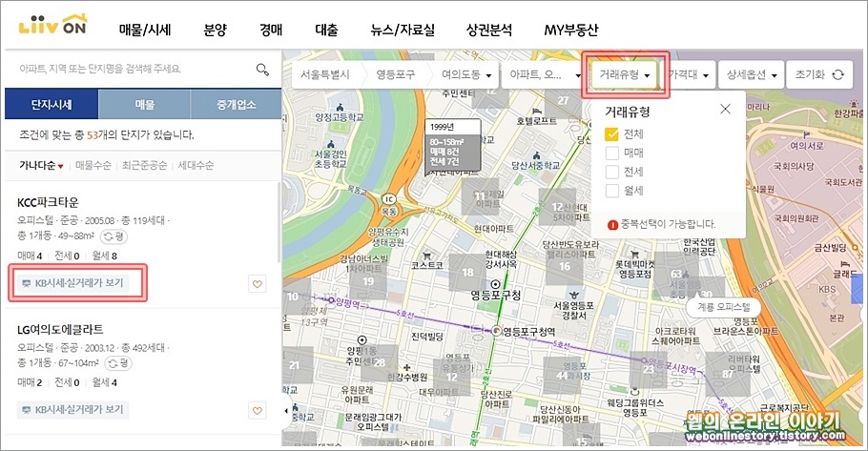
Task: Uncheck the 전체 checkbox
Action: (611, 133)
